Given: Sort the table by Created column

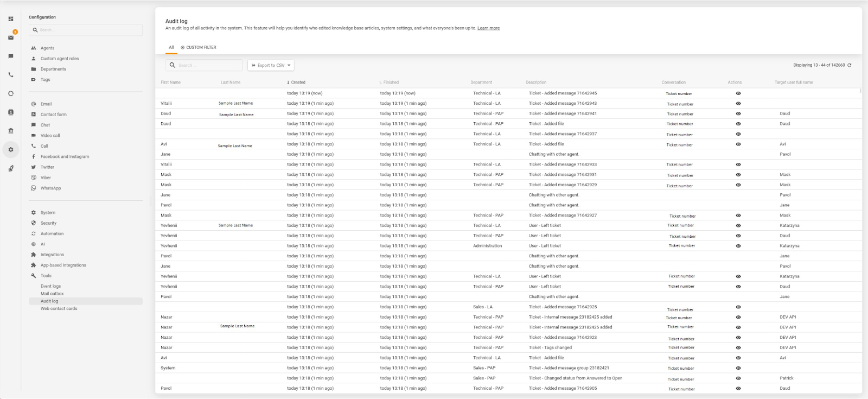Looking at the screenshot, I should point(297,83).
